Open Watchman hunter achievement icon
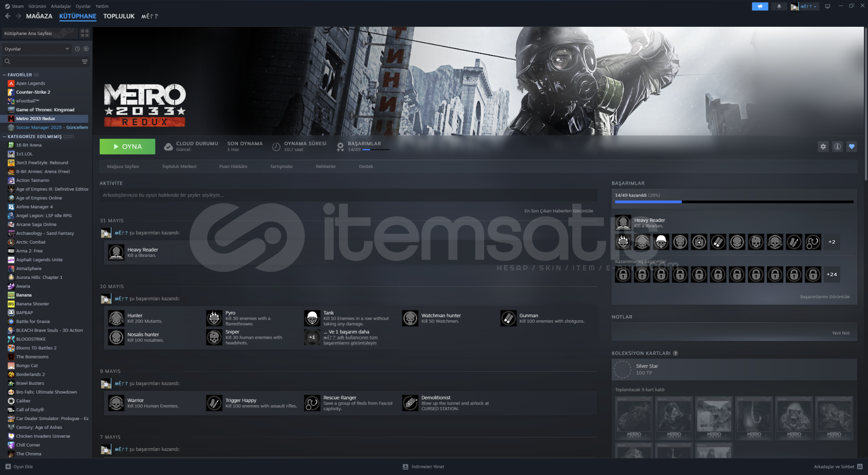 410,318
